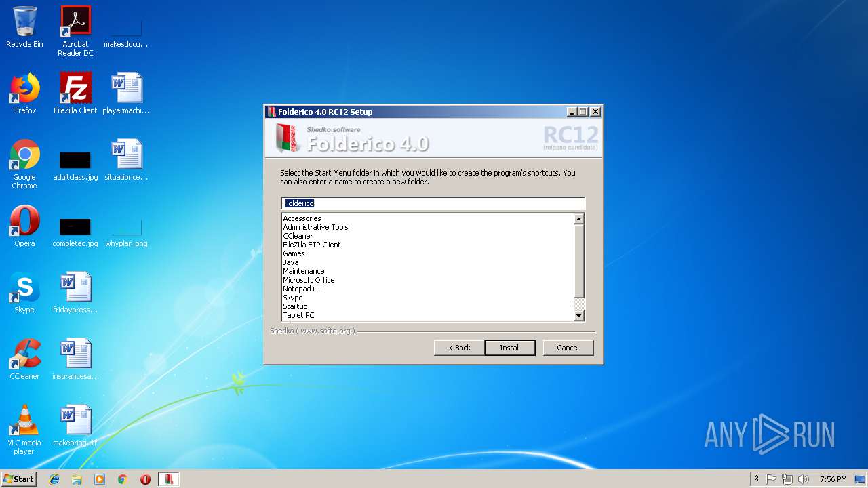Show hidden system tray icons
Viewport: 868px width, 488px height.
click(x=757, y=479)
